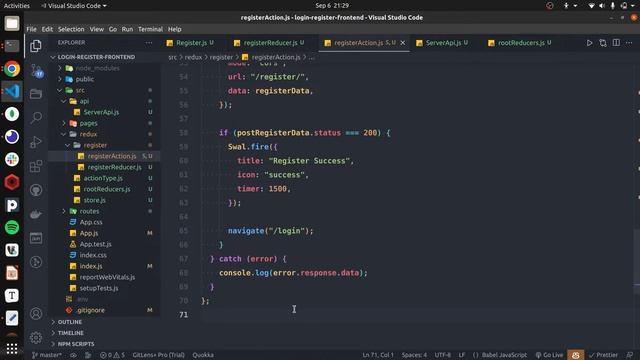Screen dimensions: 640x360
Task: Expand the TIMELINE section
Action: point(70,333)
